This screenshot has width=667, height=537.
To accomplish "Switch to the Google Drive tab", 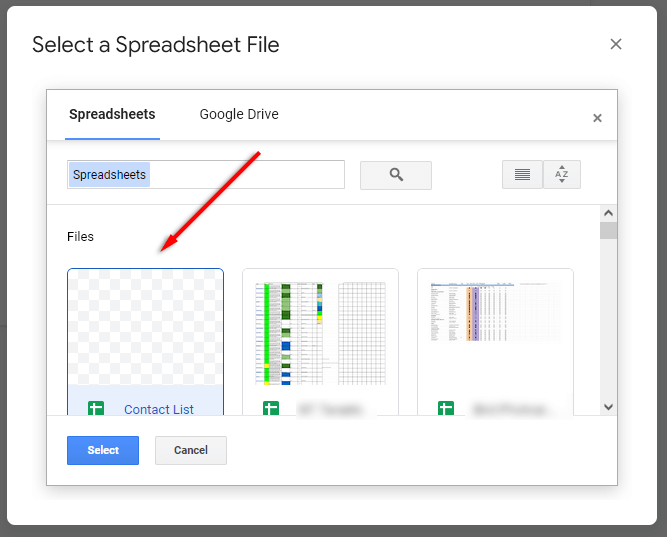I will [x=239, y=115].
